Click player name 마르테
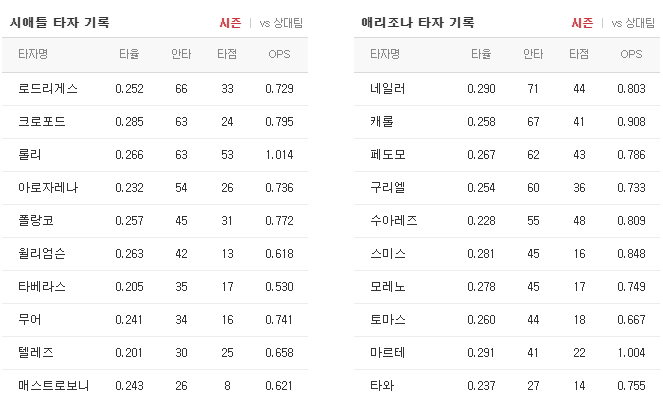Screen dimensions: 663x408 [388, 353]
